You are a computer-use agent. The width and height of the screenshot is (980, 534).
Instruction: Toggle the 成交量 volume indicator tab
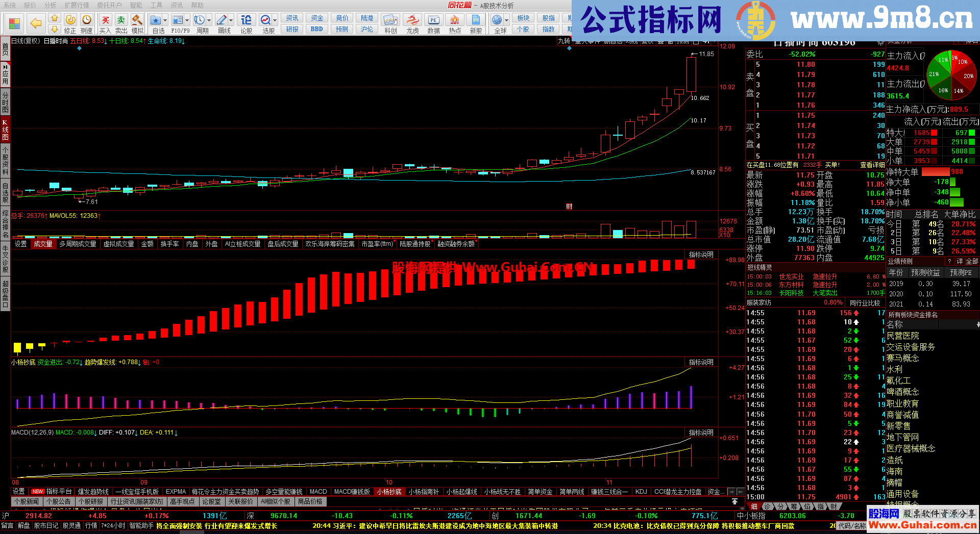coord(43,244)
